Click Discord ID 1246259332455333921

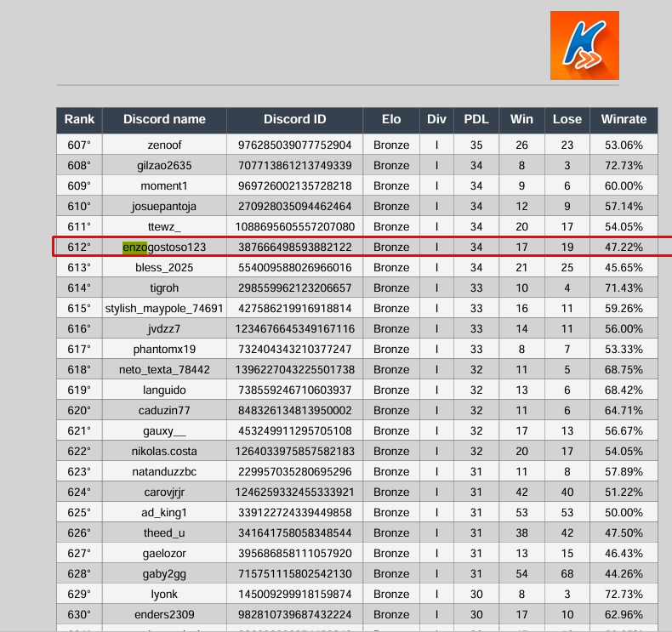tap(295, 493)
